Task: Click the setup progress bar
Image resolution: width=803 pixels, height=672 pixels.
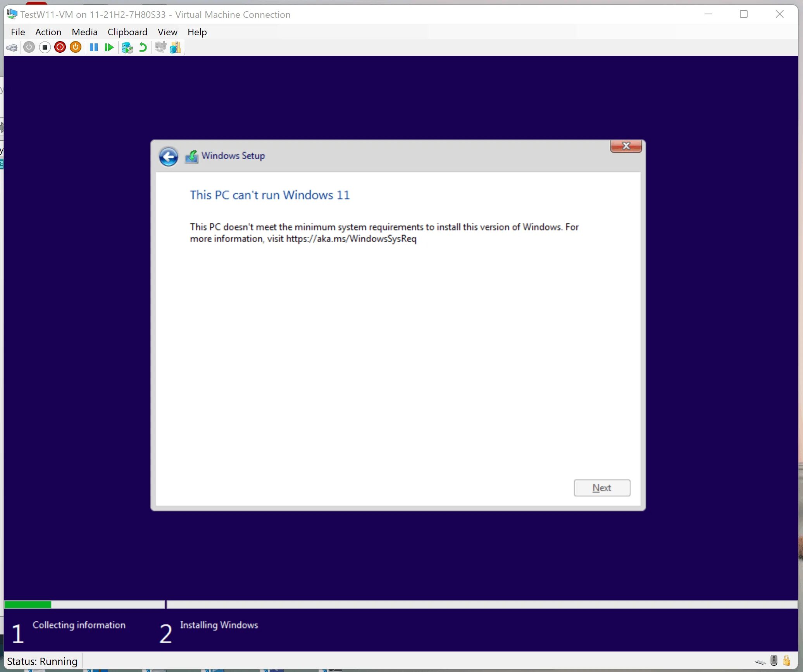Action: (401, 605)
